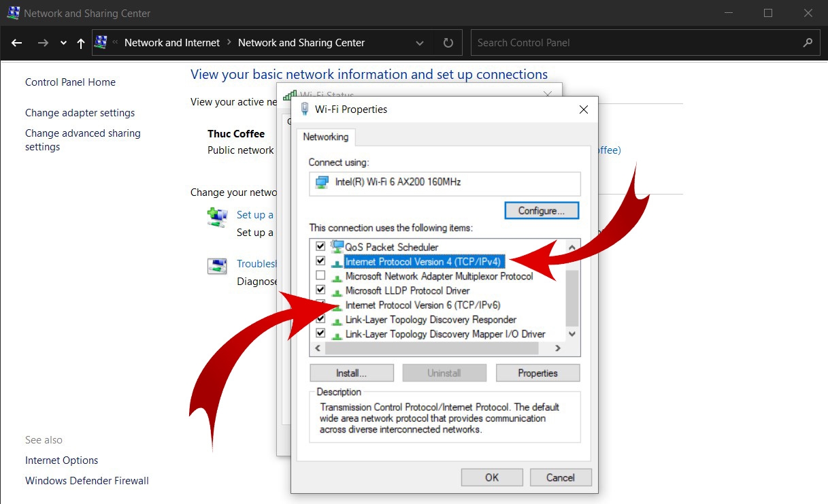Viewport: 828px width, 504px height.
Task: Click the Search Control Panel field
Action: point(646,42)
